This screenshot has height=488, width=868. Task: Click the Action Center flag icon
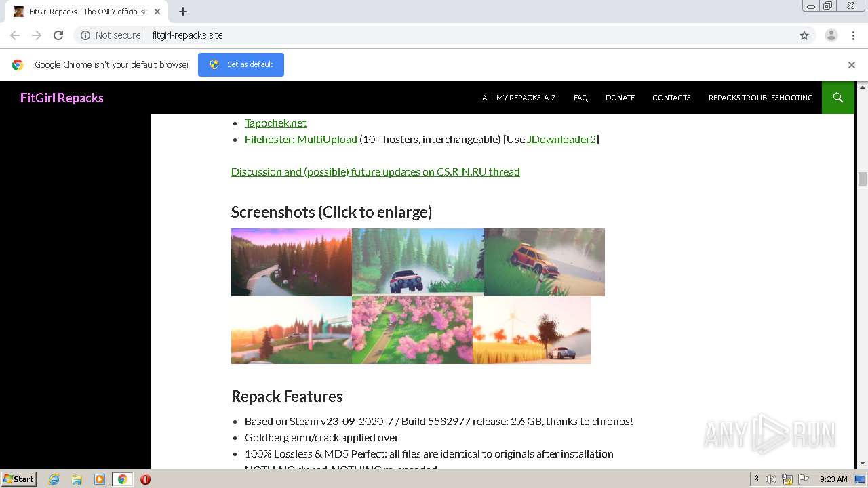(804, 479)
